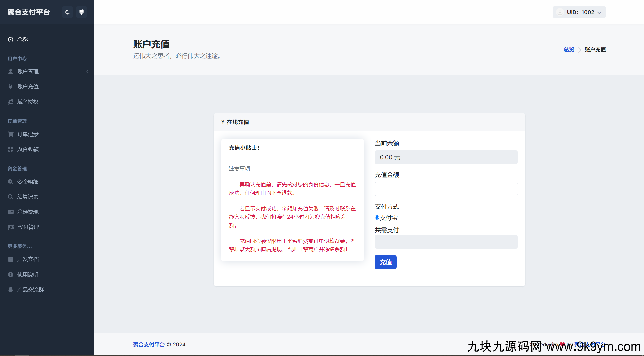Screen dimensions: 644x356
Task: Click 余额提现 card icon
Action: pos(11,212)
